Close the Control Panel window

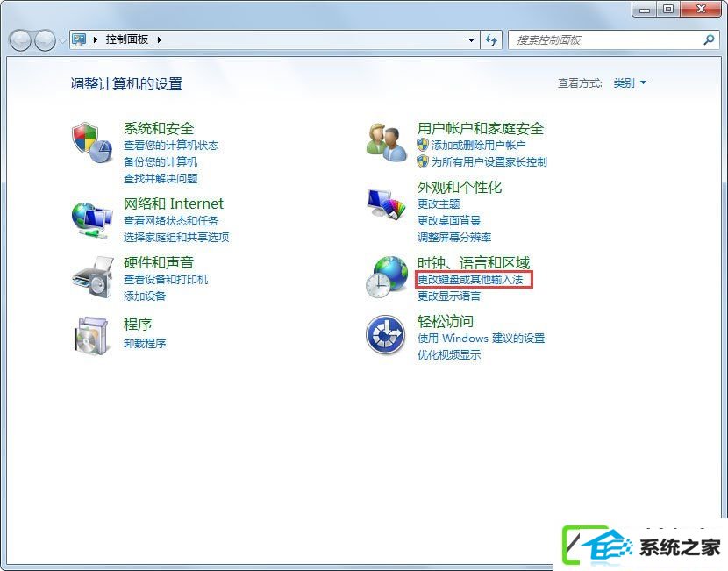click(701, 9)
